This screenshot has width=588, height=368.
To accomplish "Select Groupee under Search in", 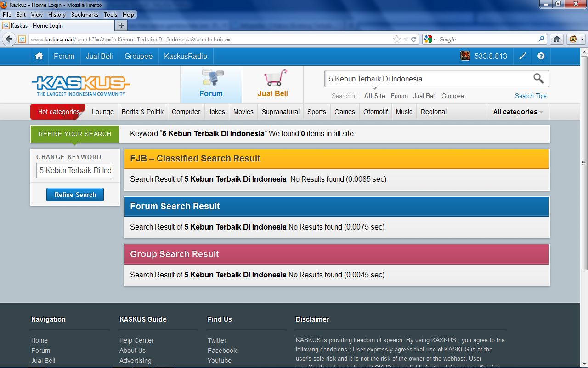I will tap(452, 96).
